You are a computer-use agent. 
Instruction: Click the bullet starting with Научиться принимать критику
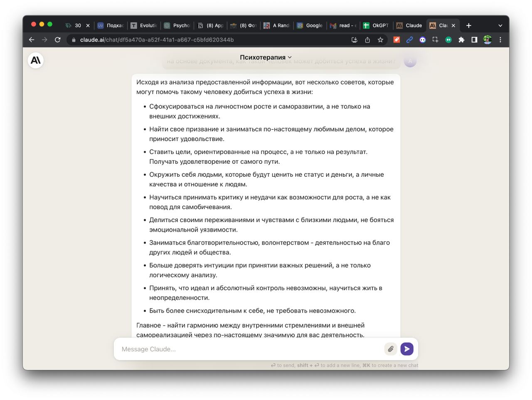pyautogui.click(x=270, y=202)
